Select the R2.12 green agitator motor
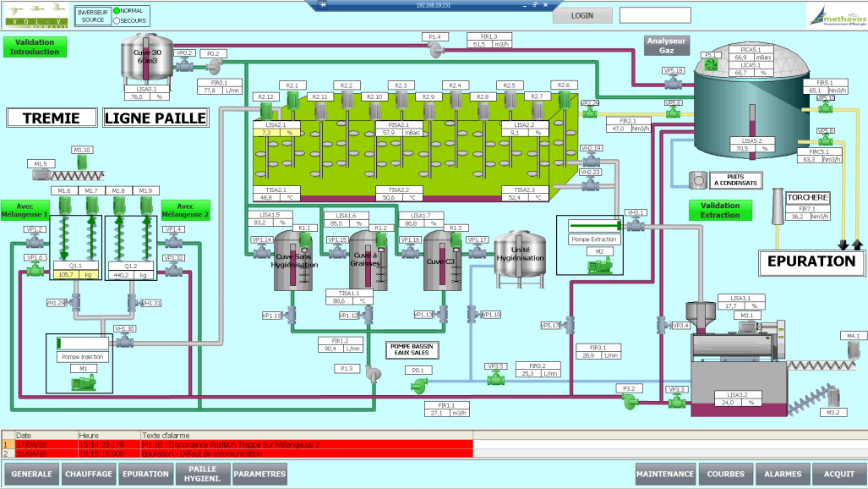The image size is (868, 489). [266, 112]
